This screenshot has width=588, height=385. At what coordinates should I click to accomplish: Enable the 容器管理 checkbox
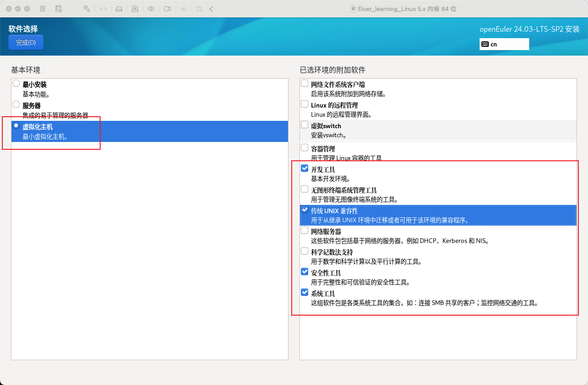(305, 148)
